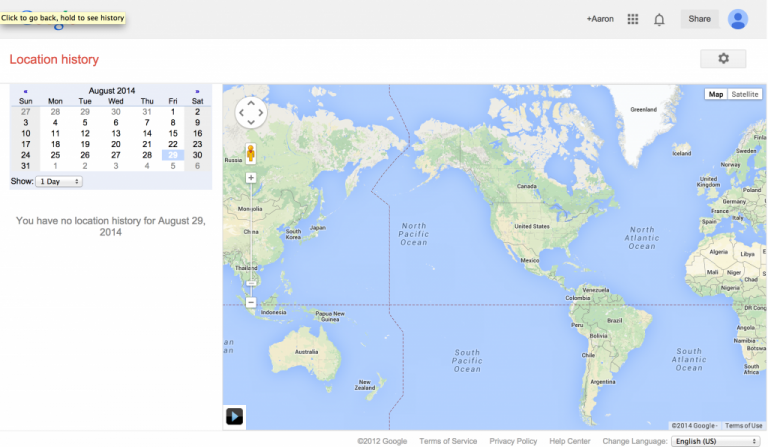Open the notifications bell
The image size is (768, 447).
pos(659,20)
